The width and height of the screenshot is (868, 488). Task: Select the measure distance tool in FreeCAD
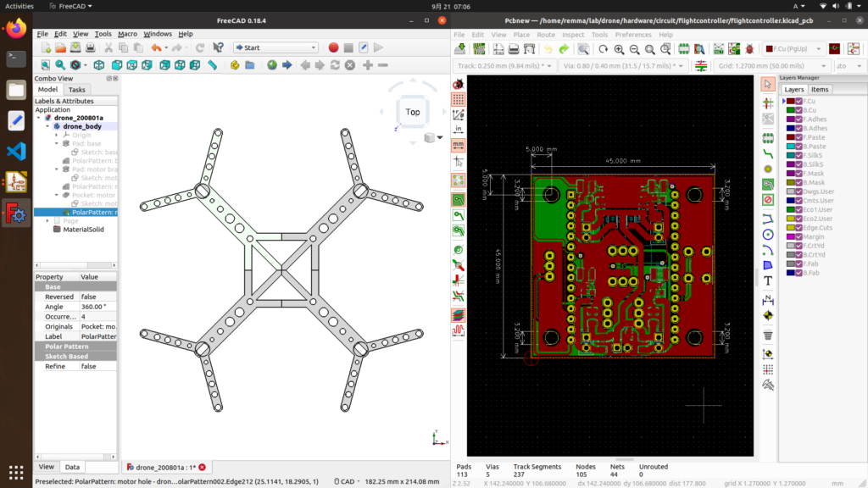[x=212, y=64]
